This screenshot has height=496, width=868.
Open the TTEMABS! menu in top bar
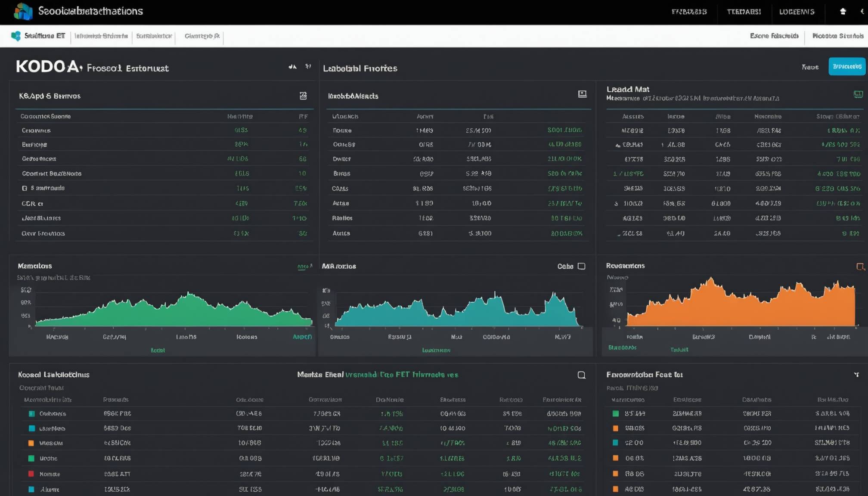(x=744, y=12)
